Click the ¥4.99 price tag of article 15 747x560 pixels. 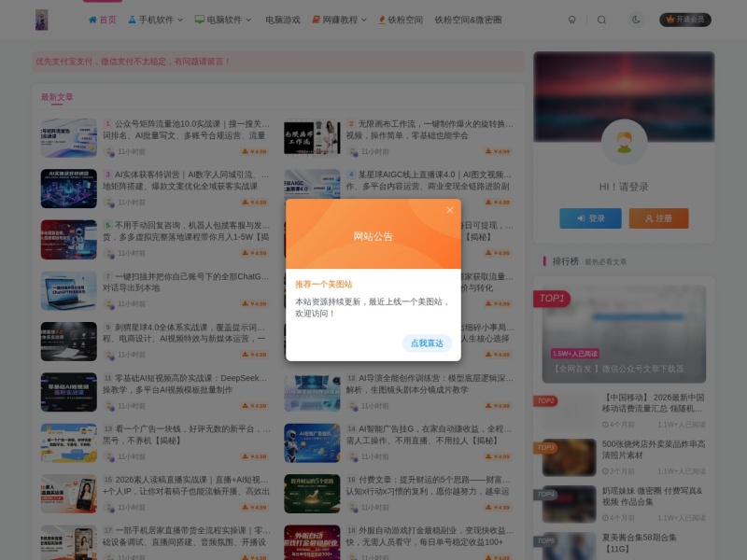click(x=254, y=508)
